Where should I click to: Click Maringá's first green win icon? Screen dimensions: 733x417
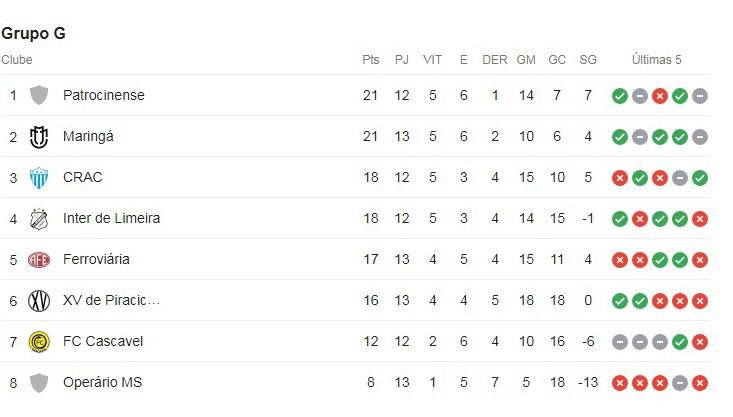tap(620, 137)
